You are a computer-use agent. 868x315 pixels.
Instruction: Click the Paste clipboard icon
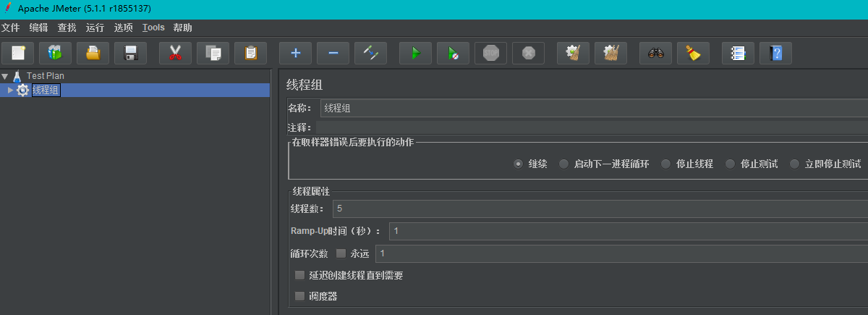coord(250,53)
